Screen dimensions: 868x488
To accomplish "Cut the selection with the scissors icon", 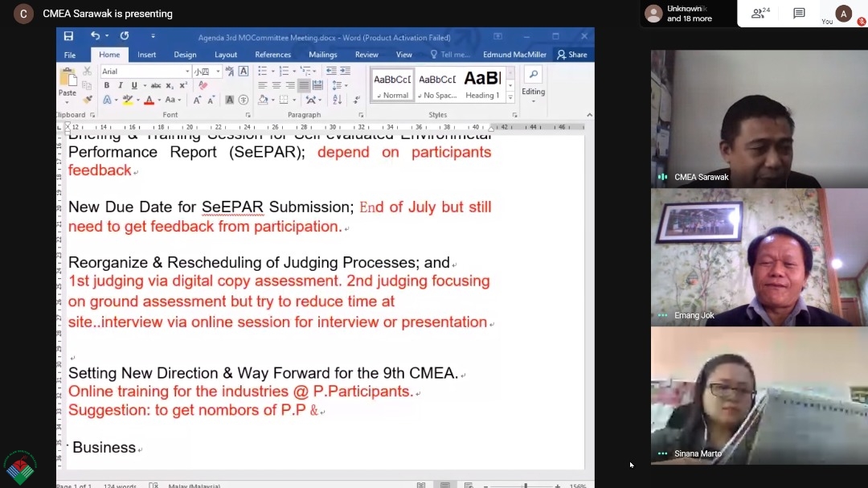I will (x=87, y=72).
